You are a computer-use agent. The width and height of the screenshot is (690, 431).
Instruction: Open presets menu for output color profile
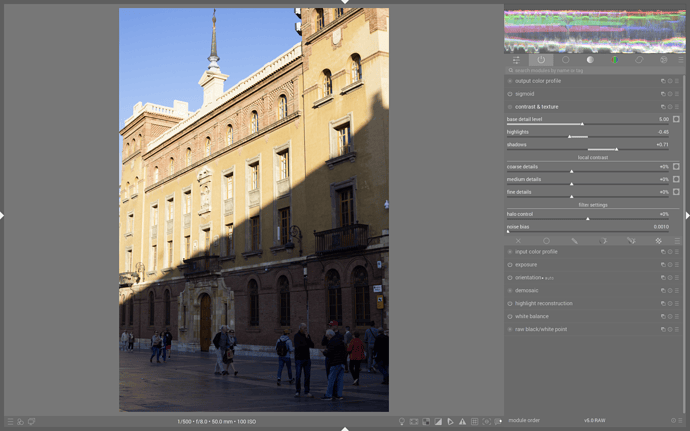pyautogui.click(x=677, y=81)
